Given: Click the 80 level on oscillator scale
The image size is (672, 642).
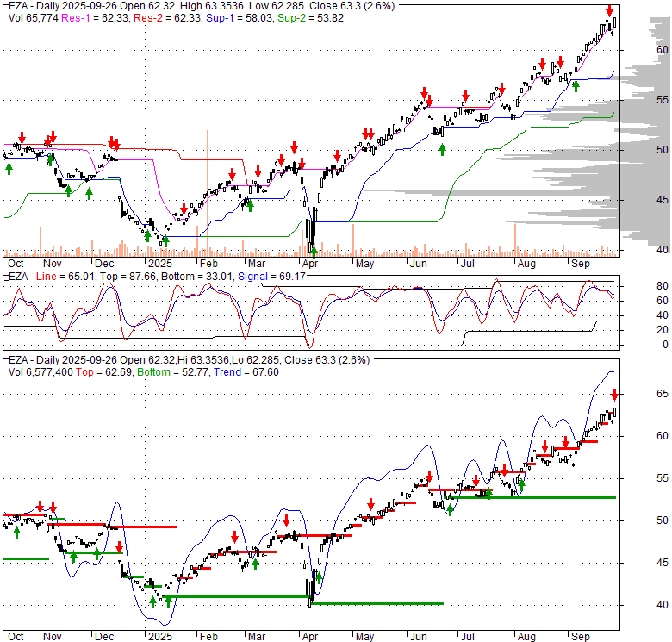Looking at the screenshot, I should (x=663, y=286).
